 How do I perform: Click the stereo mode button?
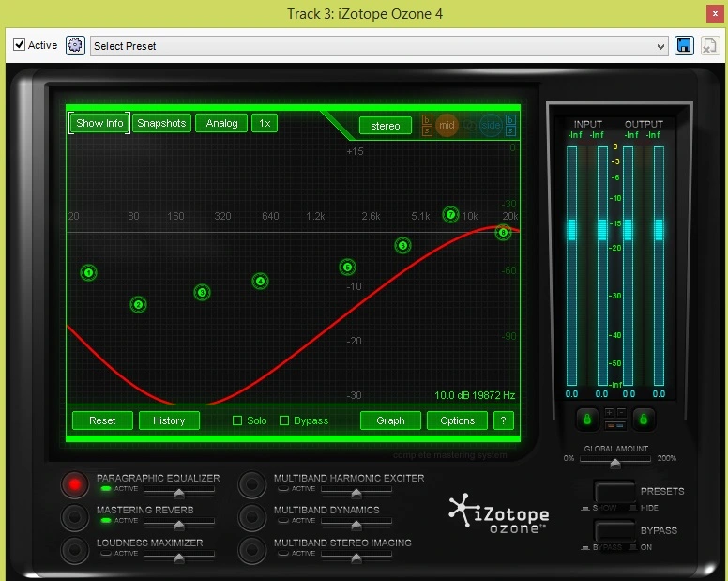[x=386, y=126]
